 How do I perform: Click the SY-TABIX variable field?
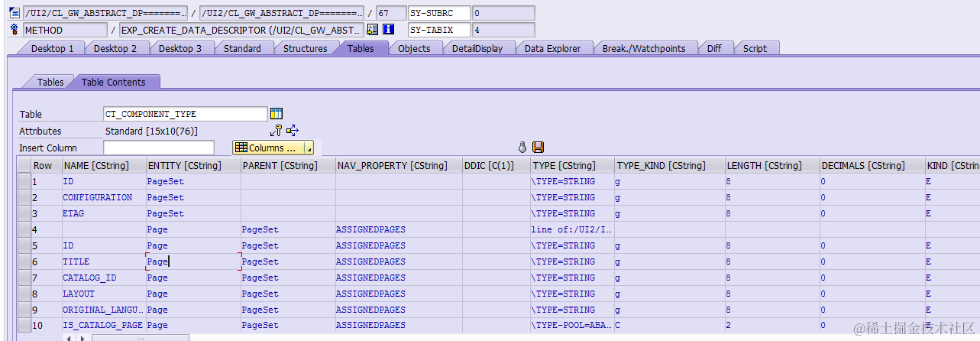(439, 30)
